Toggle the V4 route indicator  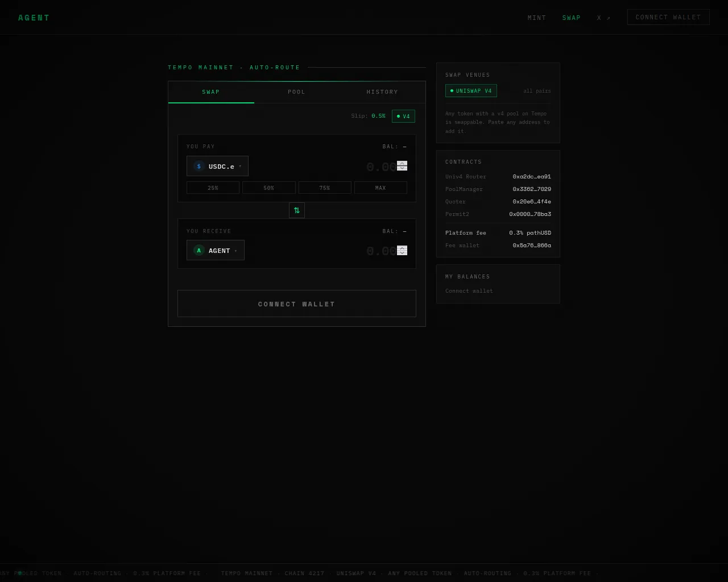(403, 117)
